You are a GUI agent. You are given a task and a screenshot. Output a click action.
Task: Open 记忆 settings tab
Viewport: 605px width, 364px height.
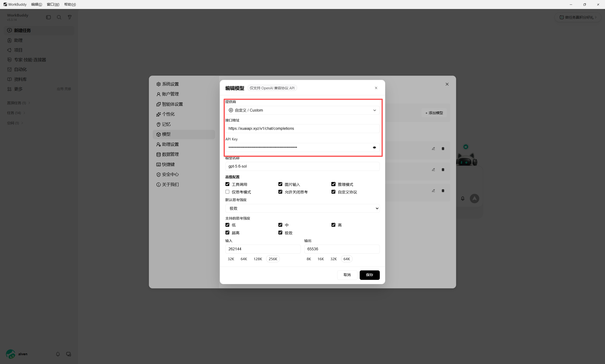click(x=184, y=124)
